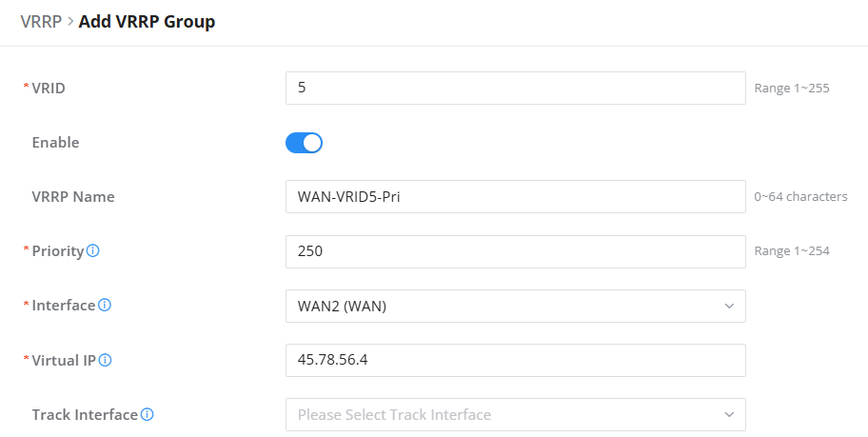Click the Track Interface info icon
The image size is (868, 437).
(147, 414)
